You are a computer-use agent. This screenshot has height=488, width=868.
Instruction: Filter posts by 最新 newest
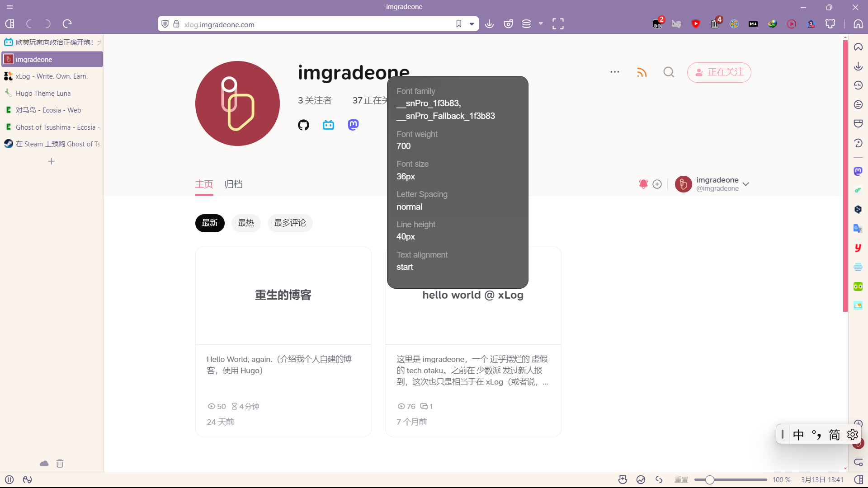[x=210, y=223]
